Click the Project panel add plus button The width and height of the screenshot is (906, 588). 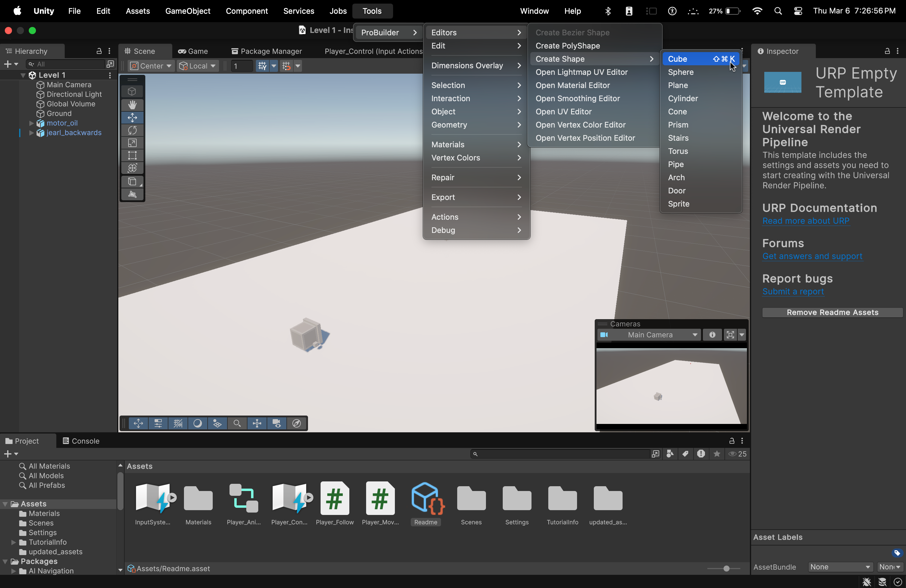tap(7, 454)
